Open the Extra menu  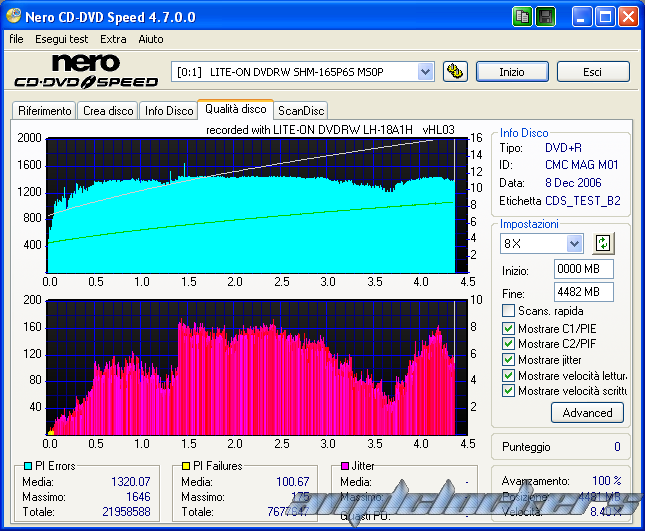(x=113, y=39)
